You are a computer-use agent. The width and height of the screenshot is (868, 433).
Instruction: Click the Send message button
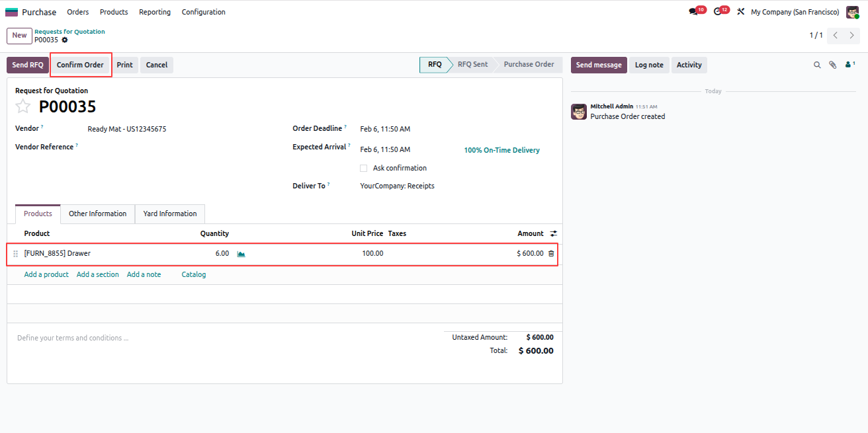point(599,65)
